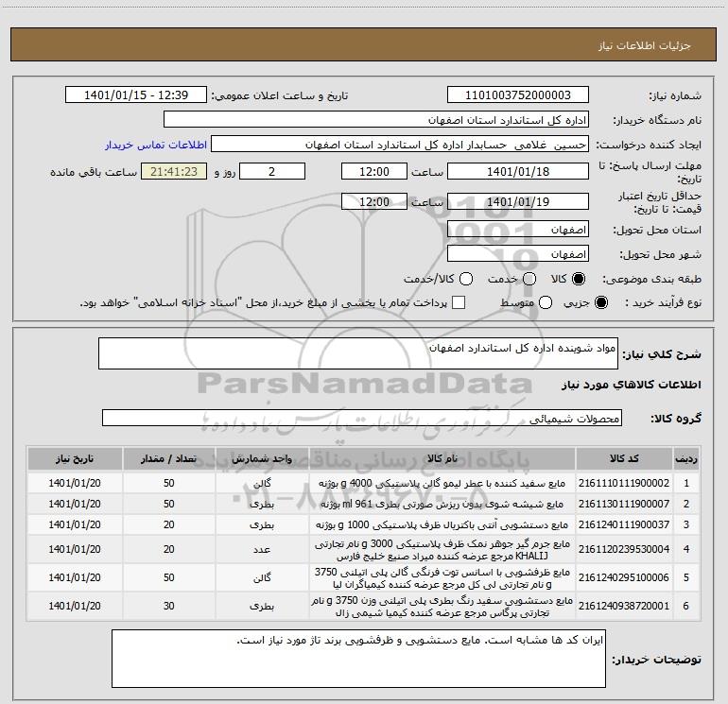Click the item name مایع سفید کننده in row 1
This screenshot has width=728, height=704.
(442, 483)
